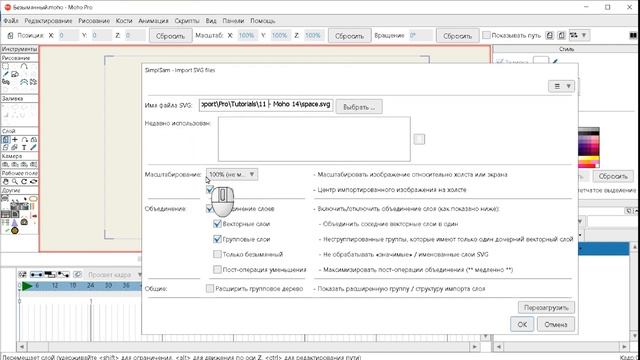The width and height of the screenshot is (640, 360).
Task: Click the Rotation angle input field
Action: pyautogui.click(x=420, y=36)
